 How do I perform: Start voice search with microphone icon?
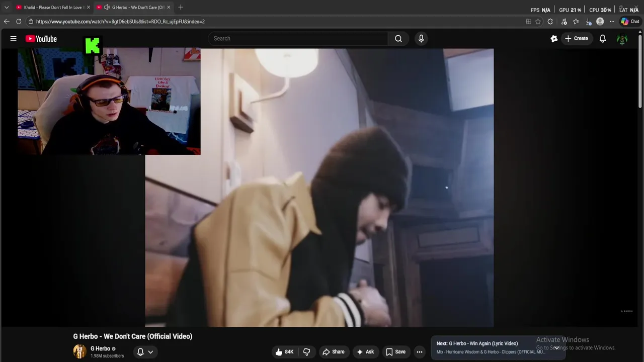pos(421,38)
